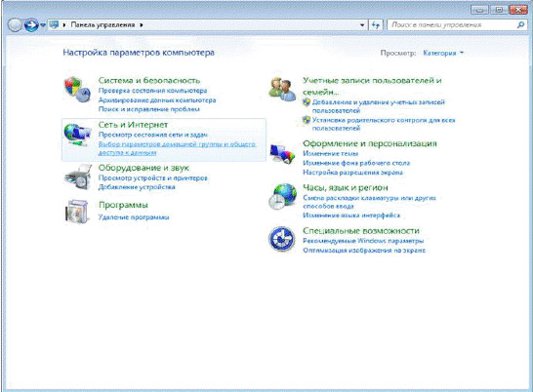Expand the address bar history dropdown arrow
Image resolution: width=533 pixels, height=392 pixels.
click(362, 25)
